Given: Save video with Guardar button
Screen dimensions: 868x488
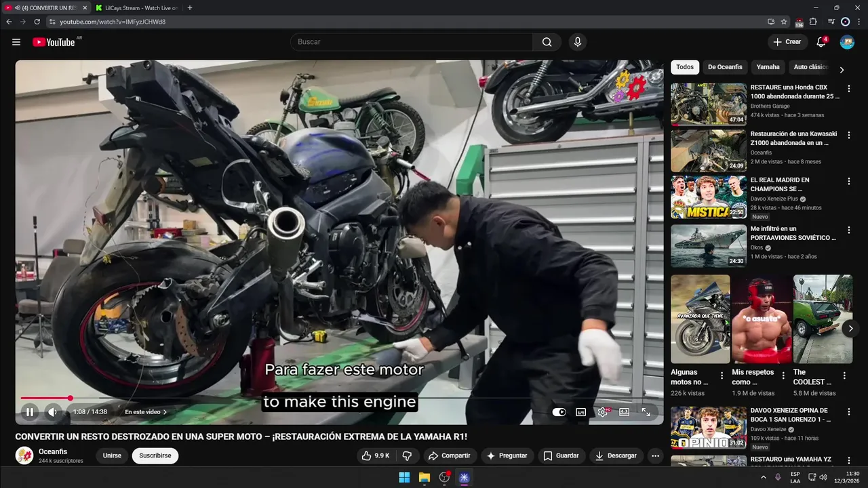Looking at the screenshot, I should (561, 455).
